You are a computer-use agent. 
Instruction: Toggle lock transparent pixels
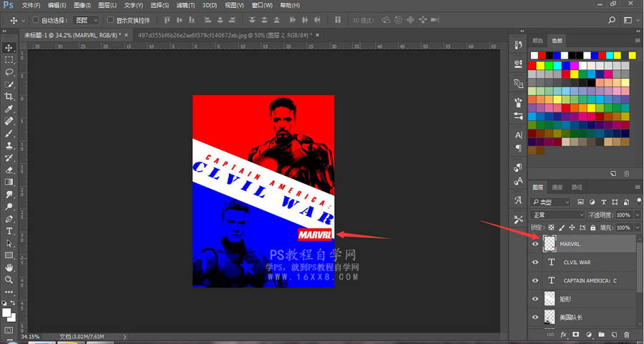tap(551, 227)
